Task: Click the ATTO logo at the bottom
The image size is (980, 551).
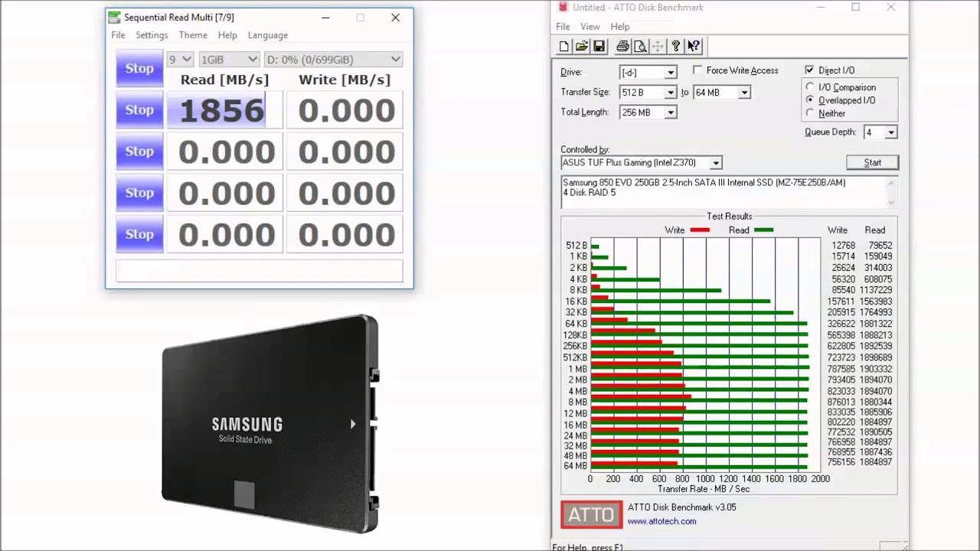Action: [x=592, y=514]
